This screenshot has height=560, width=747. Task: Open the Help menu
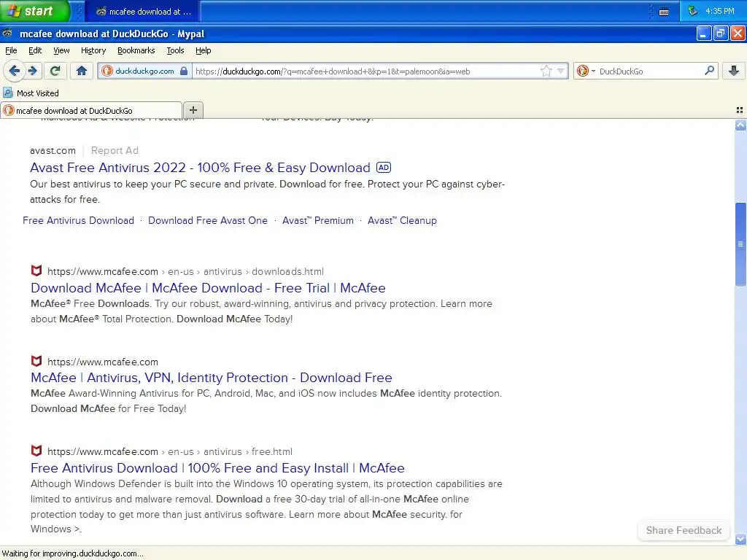click(x=204, y=50)
